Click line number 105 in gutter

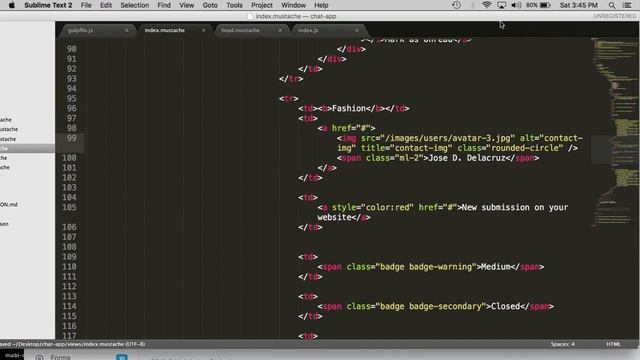(x=69, y=207)
